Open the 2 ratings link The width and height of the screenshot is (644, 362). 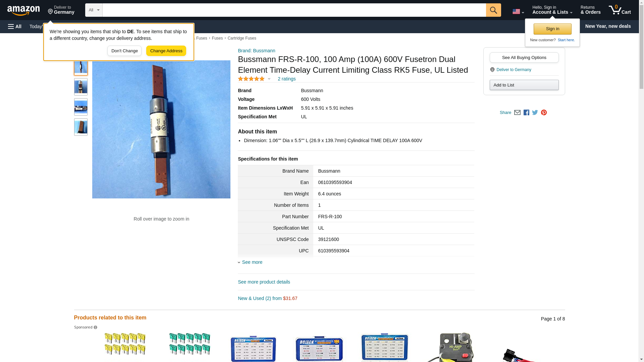[x=286, y=79]
